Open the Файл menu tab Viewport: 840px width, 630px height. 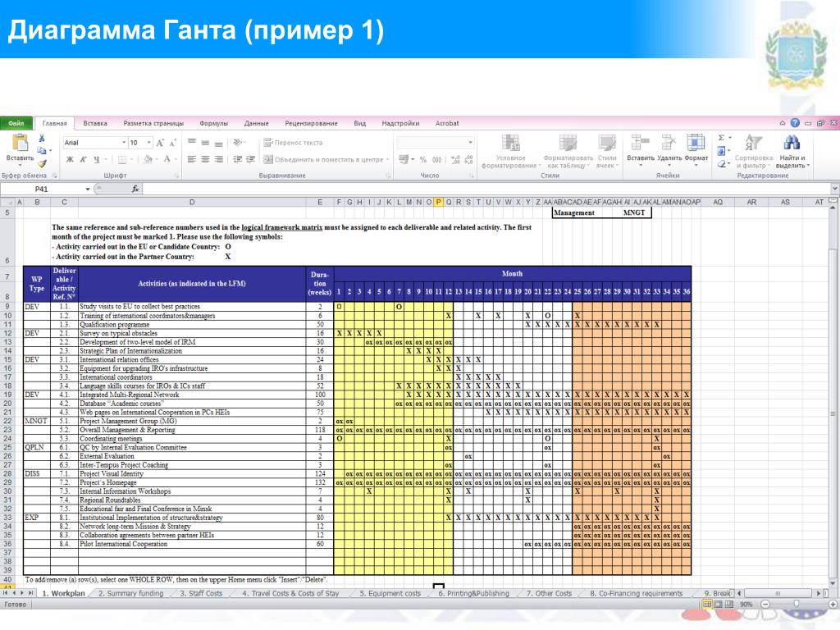[16, 123]
